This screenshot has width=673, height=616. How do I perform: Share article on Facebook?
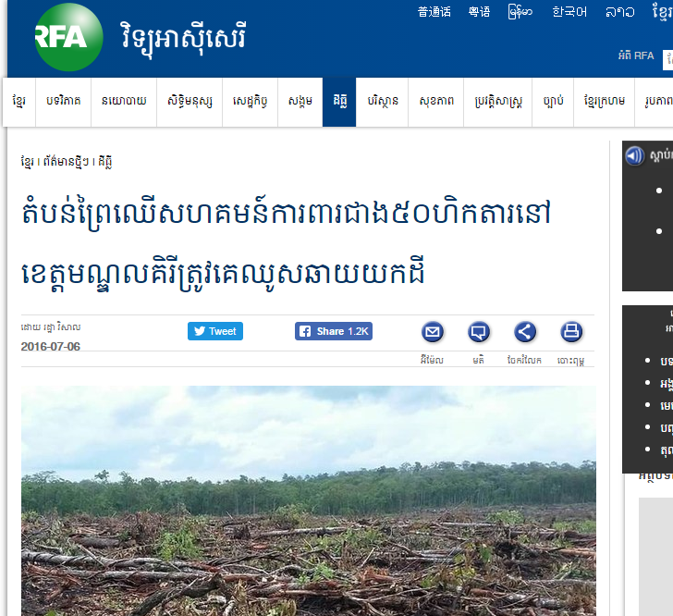(x=334, y=331)
